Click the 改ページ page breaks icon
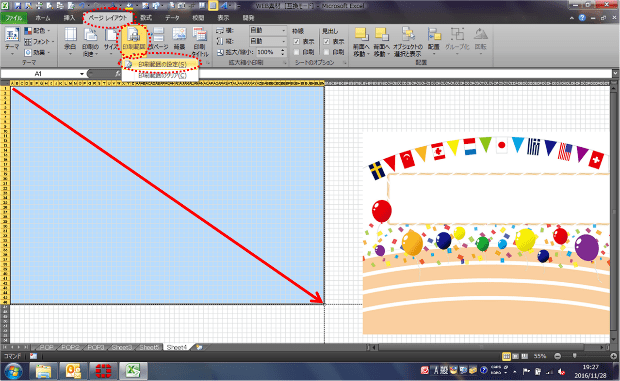620x381 pixels. pos(158,40)
